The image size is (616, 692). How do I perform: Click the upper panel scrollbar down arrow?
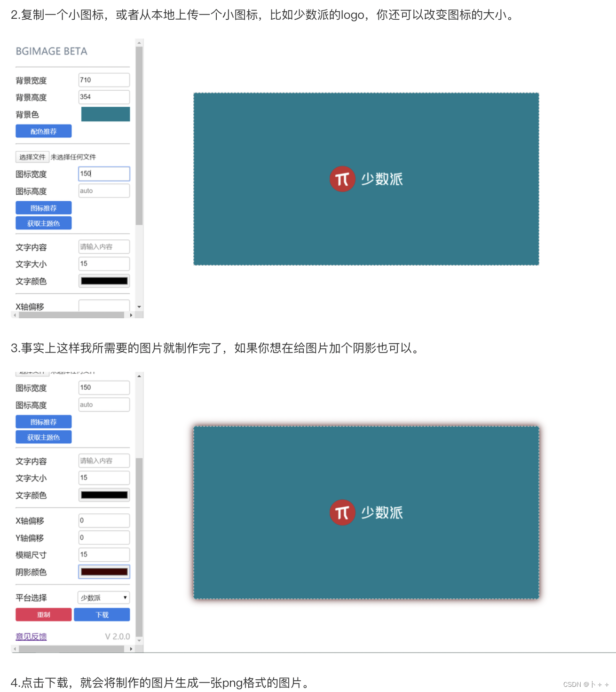[139, 307]
